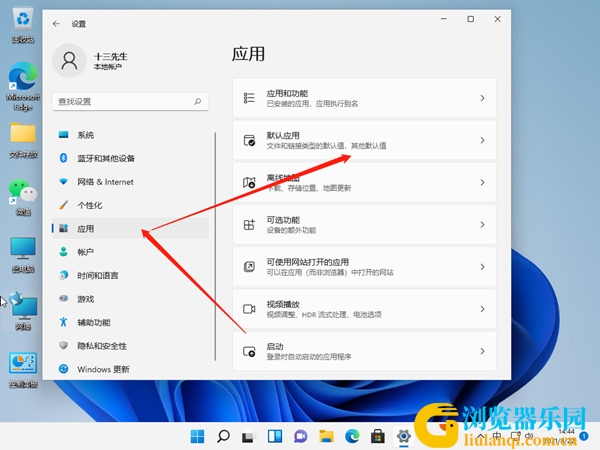Click the 辅助功能 accessibility icon
Screen dimensions: 600x450
tap(64, 322)
